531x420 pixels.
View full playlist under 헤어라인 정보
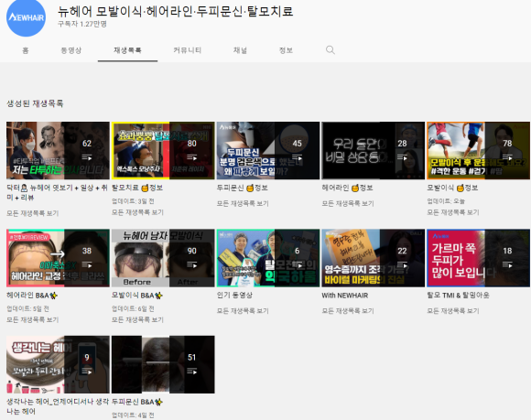tap(348, 203)
